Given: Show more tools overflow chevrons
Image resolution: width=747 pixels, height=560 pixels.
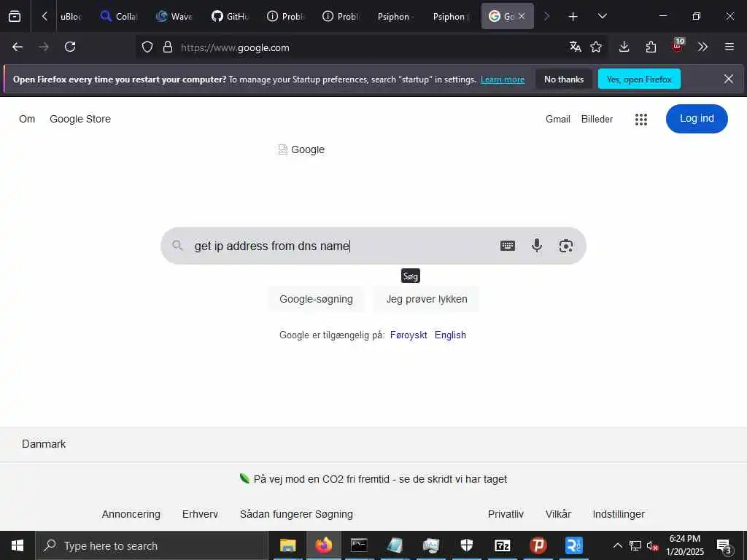Looking at the screenshot, I should pyautogui.click(x=703, y=47).
